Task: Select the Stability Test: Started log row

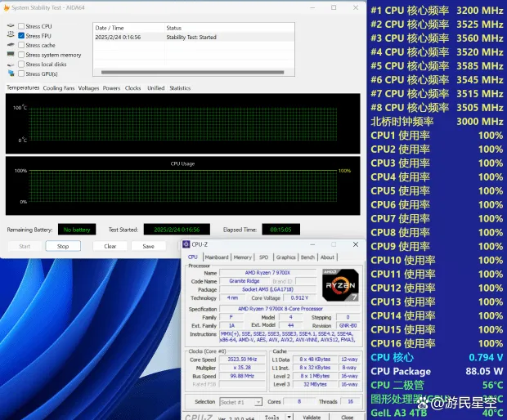Action: coord(194,37)
